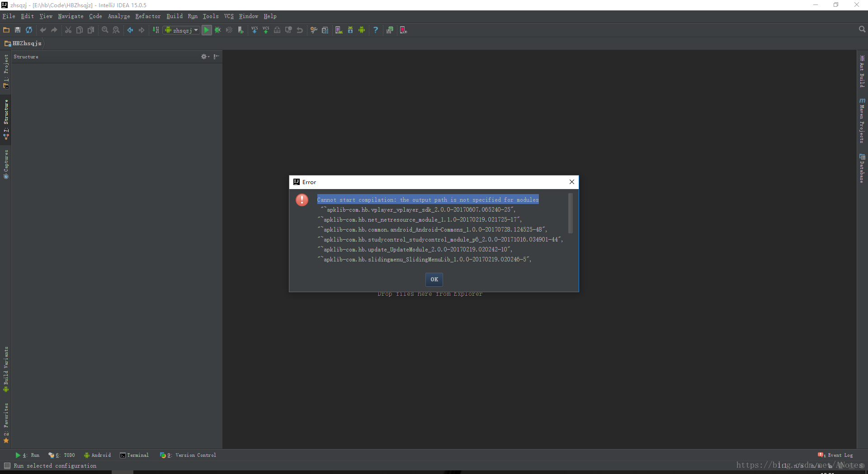Click the Save All toolbar icon
868x474 pixels.
pos(18,30)
